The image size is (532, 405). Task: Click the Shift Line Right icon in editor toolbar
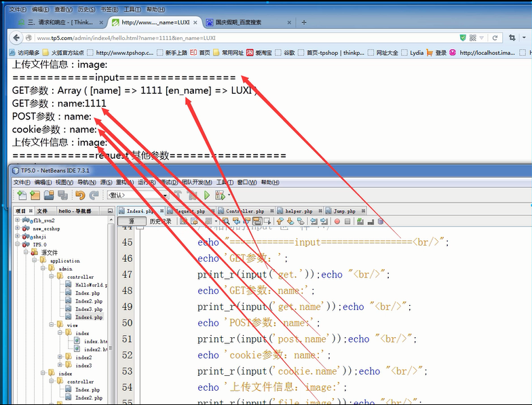[x=324, y=221]
